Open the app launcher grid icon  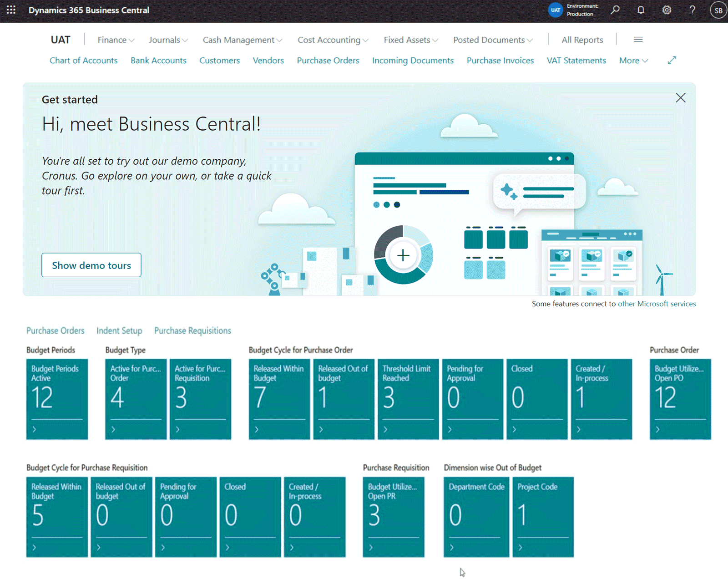(11, 10)
